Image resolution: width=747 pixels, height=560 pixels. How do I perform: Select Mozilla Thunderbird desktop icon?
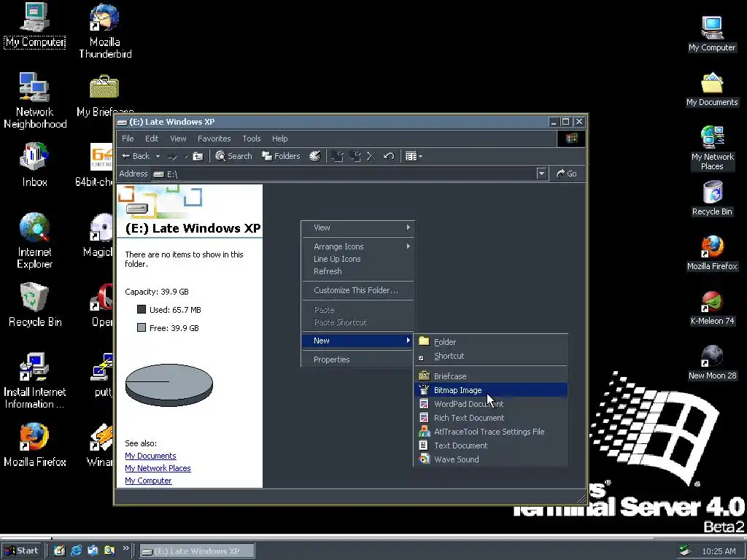pos(105,31)
